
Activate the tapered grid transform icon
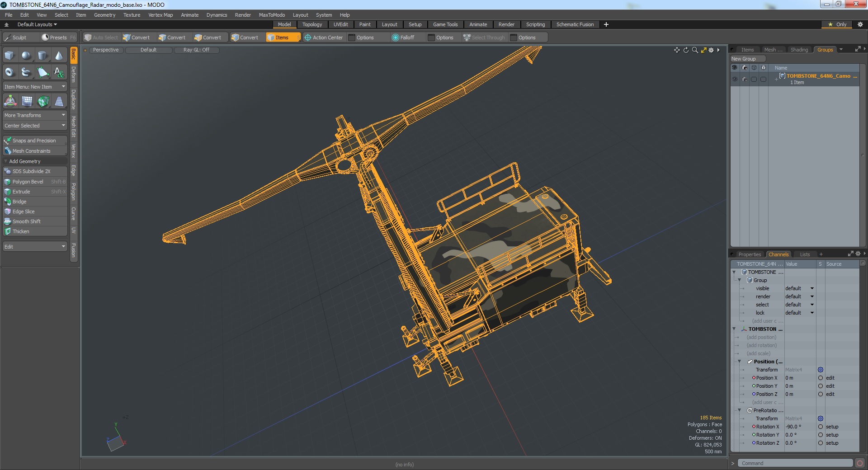click(x=59, y=101)
